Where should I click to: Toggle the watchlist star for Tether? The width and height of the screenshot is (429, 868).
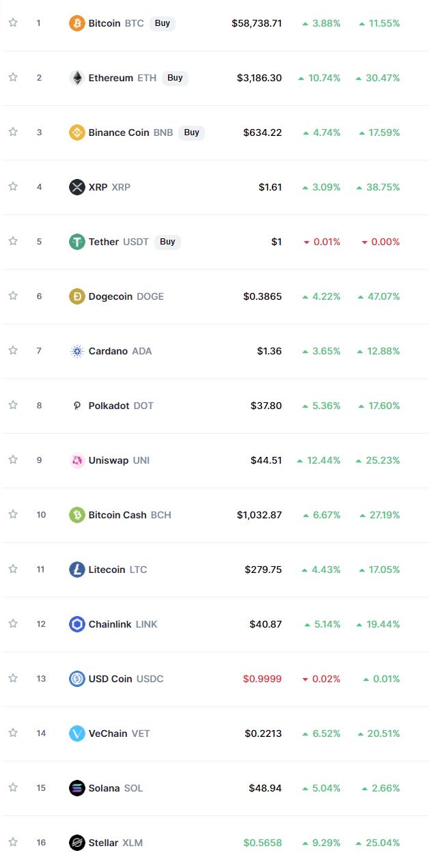pyautogui.click(x=13, y=241)
